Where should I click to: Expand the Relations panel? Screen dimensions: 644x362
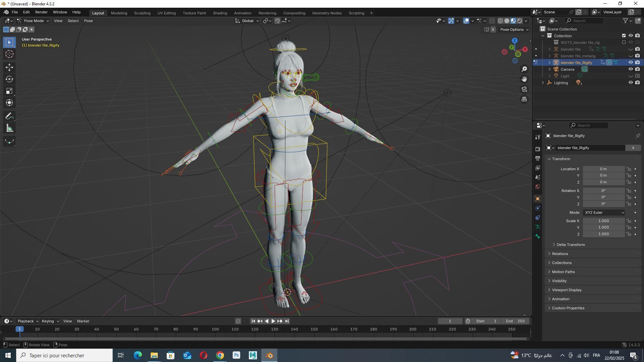559,254
